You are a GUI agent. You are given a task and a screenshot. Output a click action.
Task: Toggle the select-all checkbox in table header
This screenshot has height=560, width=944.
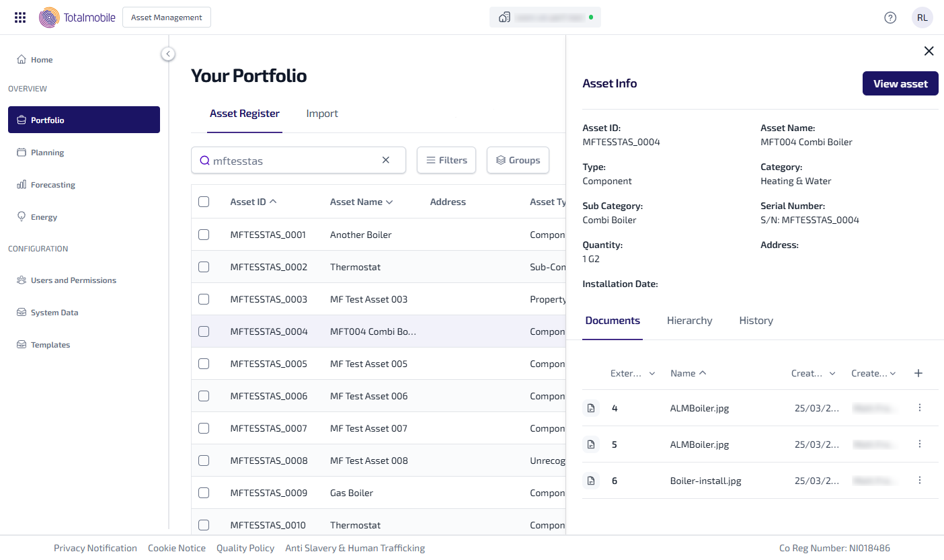pyautogui.click(x=204, y=202)
